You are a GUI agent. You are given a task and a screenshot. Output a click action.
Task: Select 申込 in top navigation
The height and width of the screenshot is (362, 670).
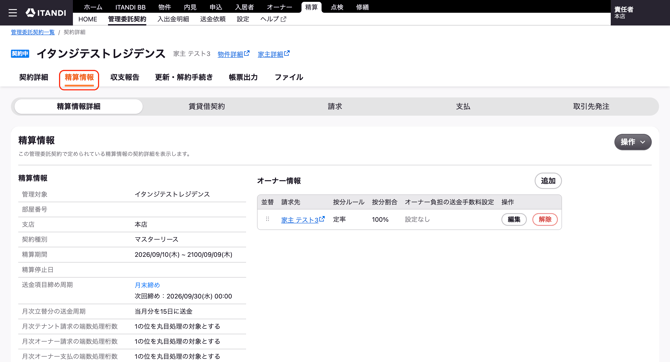[x=216, y=7]
